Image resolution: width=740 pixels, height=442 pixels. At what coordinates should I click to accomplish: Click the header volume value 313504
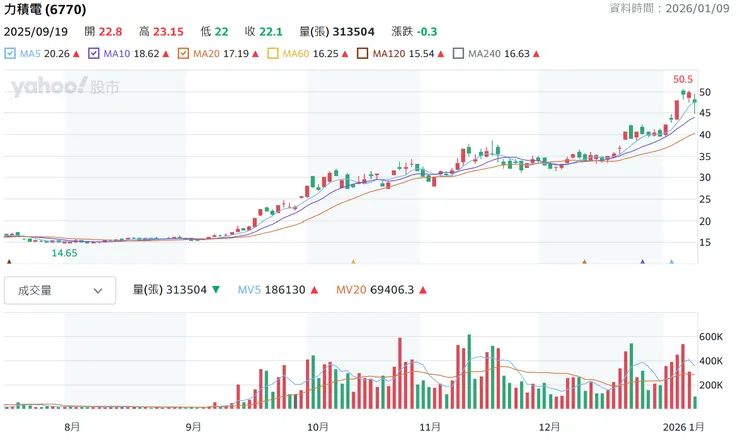(353, 32)
